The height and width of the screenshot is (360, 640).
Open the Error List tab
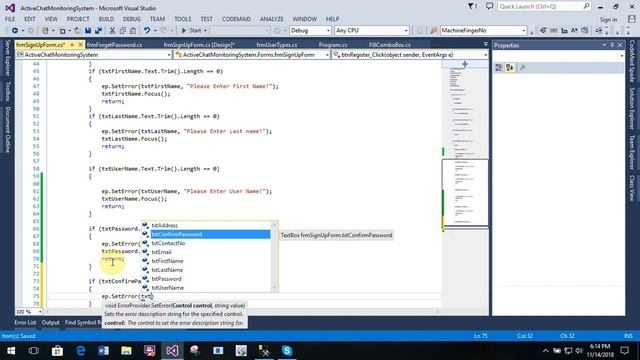click(25, 322)
